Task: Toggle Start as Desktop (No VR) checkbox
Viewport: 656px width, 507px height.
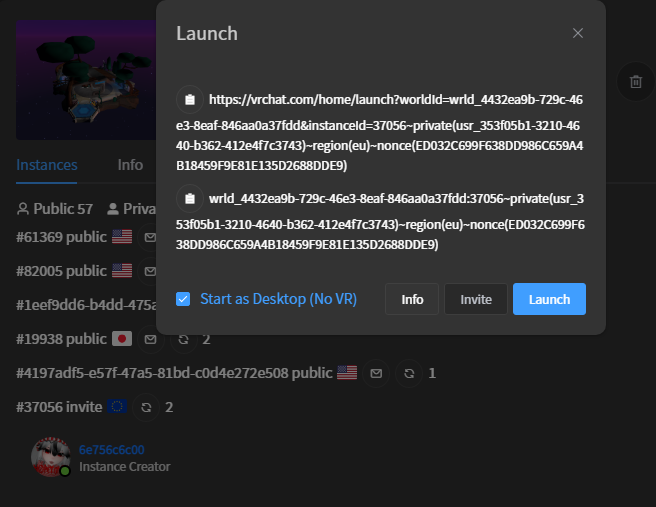Action: click(183, 299)
